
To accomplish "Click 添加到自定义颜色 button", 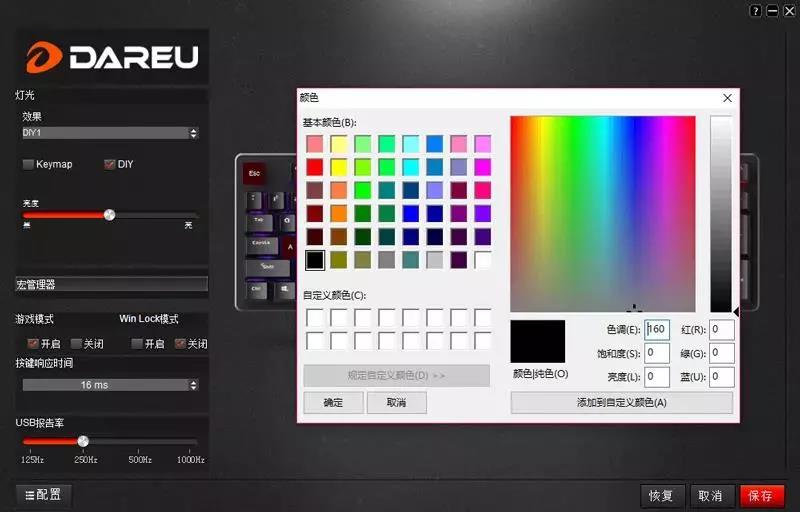I will [x=621, y=403].
